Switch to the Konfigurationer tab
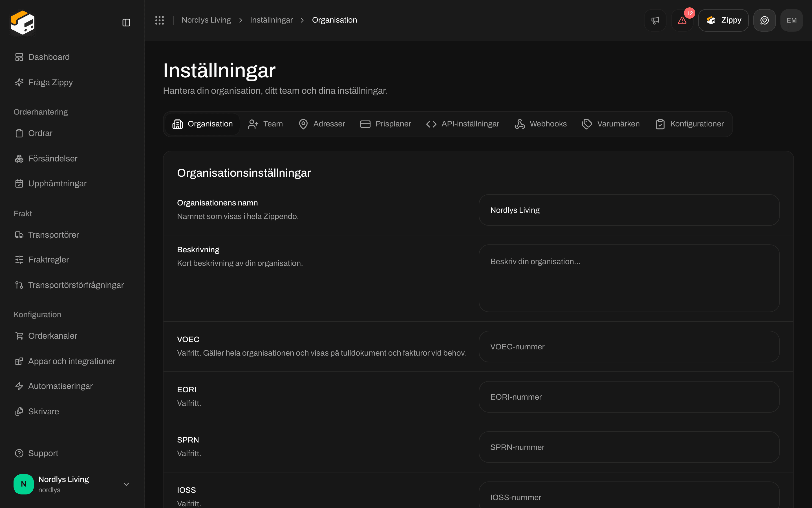 click(x=690, y=124)
